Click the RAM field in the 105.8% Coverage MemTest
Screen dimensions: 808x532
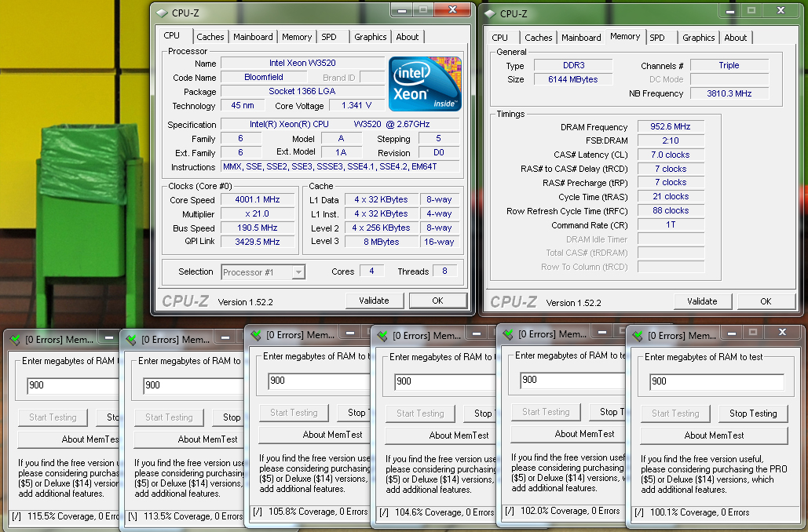[319, 381]
